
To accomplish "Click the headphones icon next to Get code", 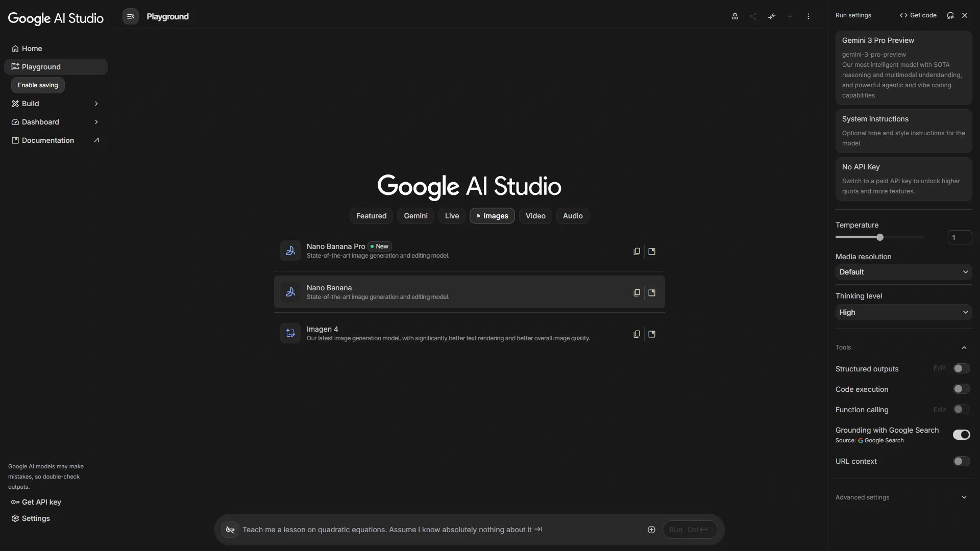I will tap(950, 15).
